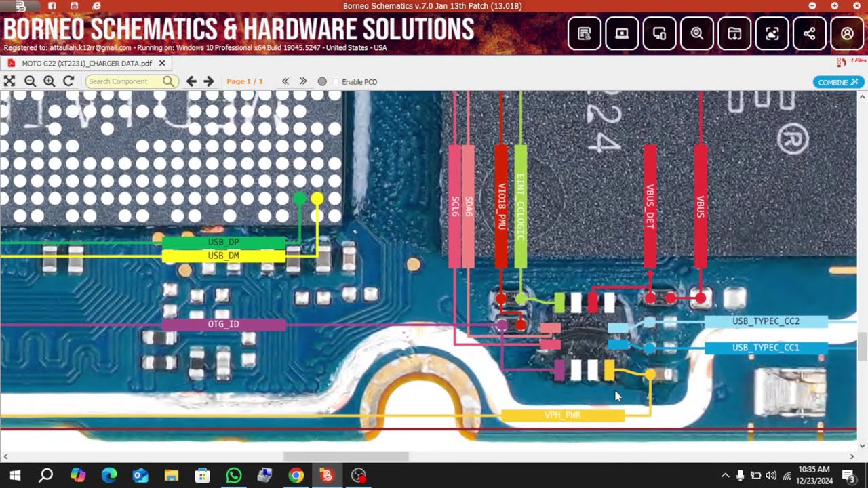Select the OTG_ID net label

coord(223,325)
